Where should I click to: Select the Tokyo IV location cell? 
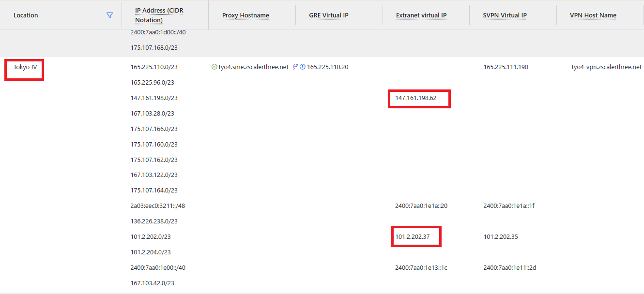25,67
